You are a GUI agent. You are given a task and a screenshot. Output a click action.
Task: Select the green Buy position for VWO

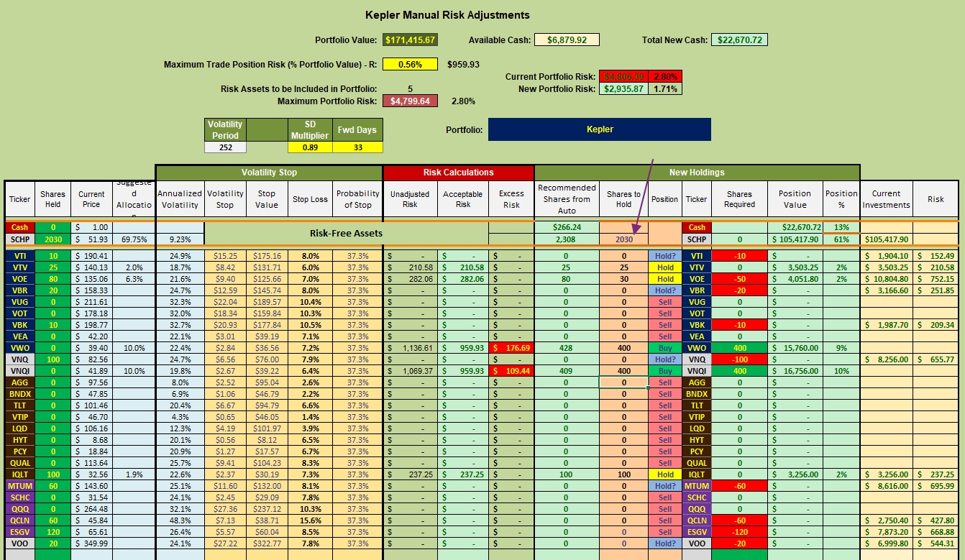(665, 348)
